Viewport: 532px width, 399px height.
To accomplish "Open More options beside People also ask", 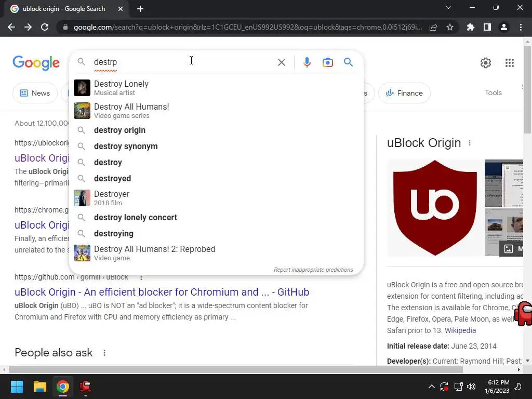I will (x=104, y=353).
